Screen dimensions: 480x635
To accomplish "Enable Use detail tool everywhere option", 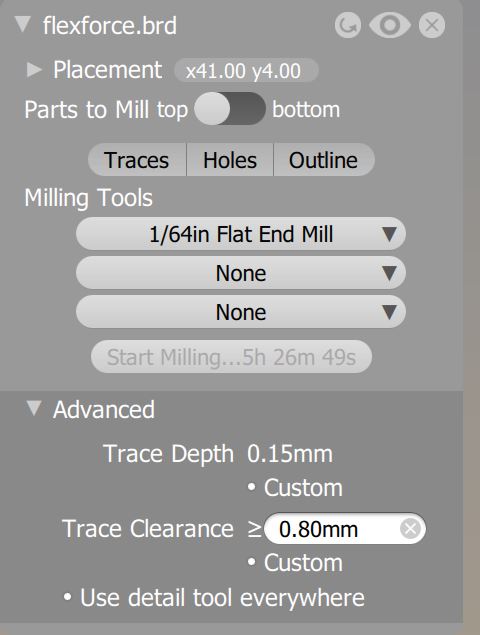I will [214, 598].
